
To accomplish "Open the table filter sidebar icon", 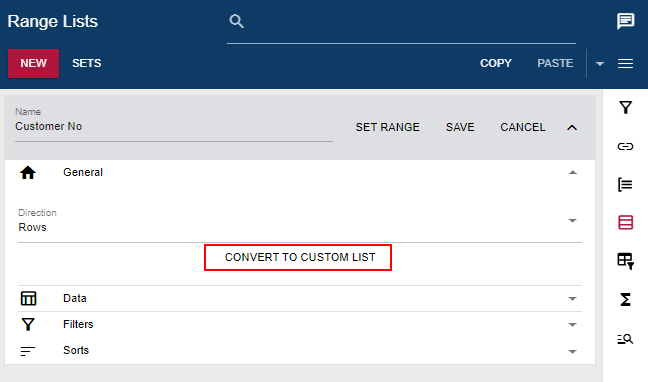I will pos(625,261).
